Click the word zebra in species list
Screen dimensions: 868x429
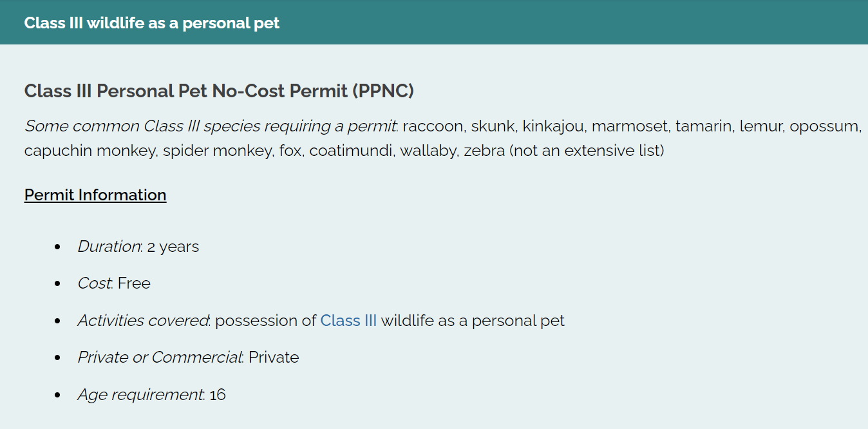[x=484, y=151]
